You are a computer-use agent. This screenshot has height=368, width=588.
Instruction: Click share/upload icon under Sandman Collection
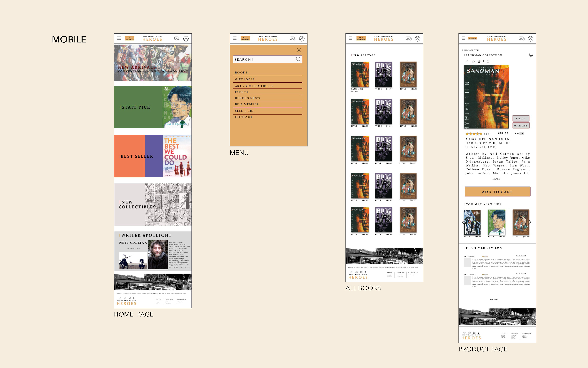488,61
